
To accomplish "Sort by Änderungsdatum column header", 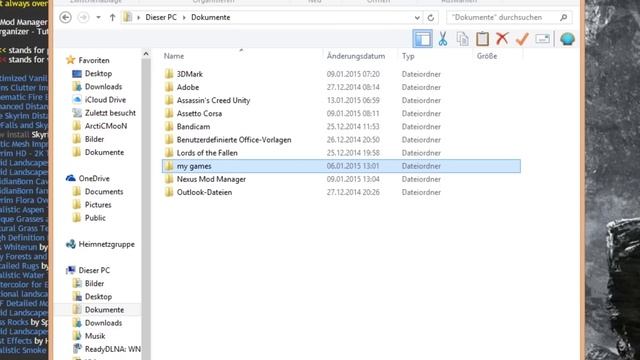I will pyautogui.click(x=356, y=56).
